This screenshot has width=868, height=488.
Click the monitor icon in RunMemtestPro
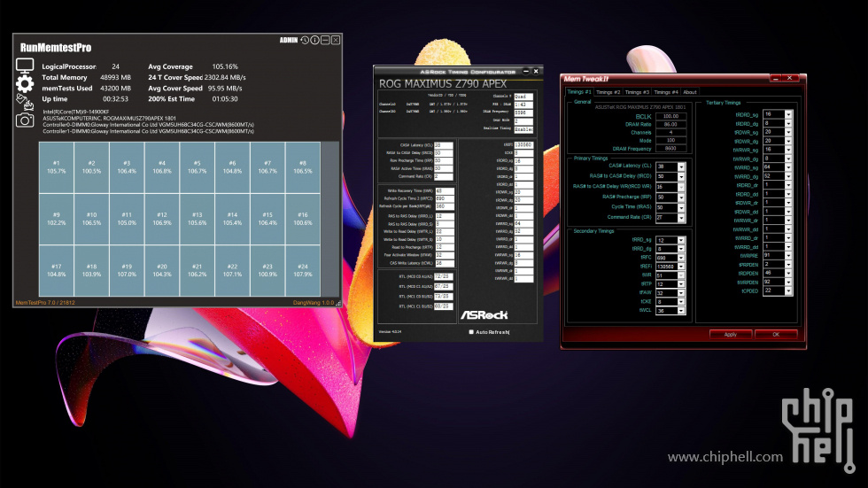point(25,66)
